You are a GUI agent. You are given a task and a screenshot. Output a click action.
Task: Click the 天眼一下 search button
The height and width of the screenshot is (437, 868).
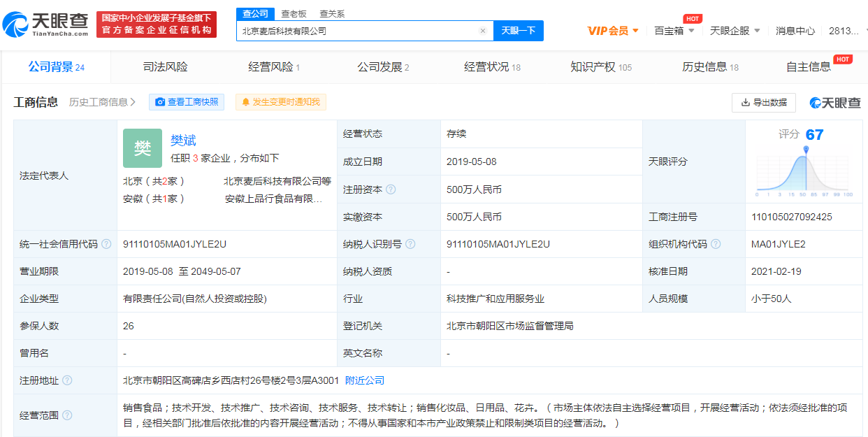(519, 31)
